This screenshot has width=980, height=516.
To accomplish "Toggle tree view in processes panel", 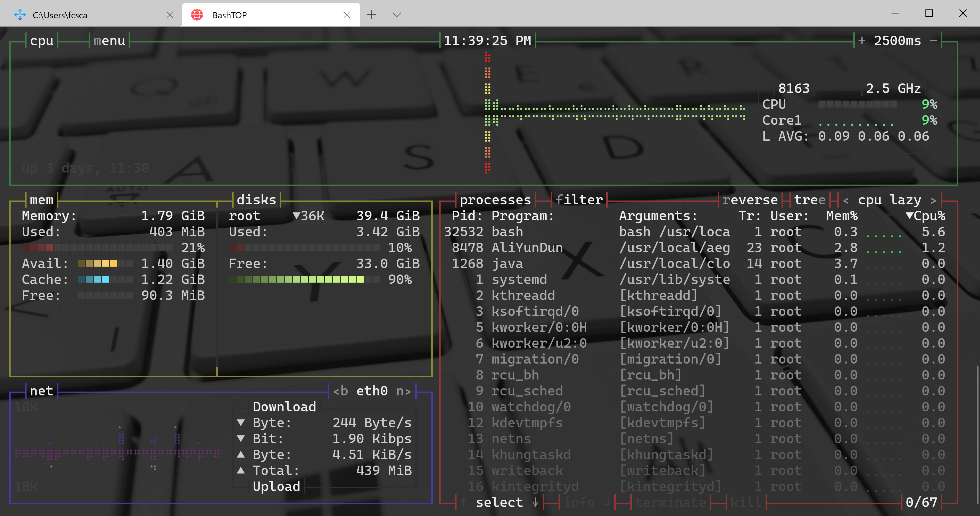I will pyautogui.click(x=810, y=200).
